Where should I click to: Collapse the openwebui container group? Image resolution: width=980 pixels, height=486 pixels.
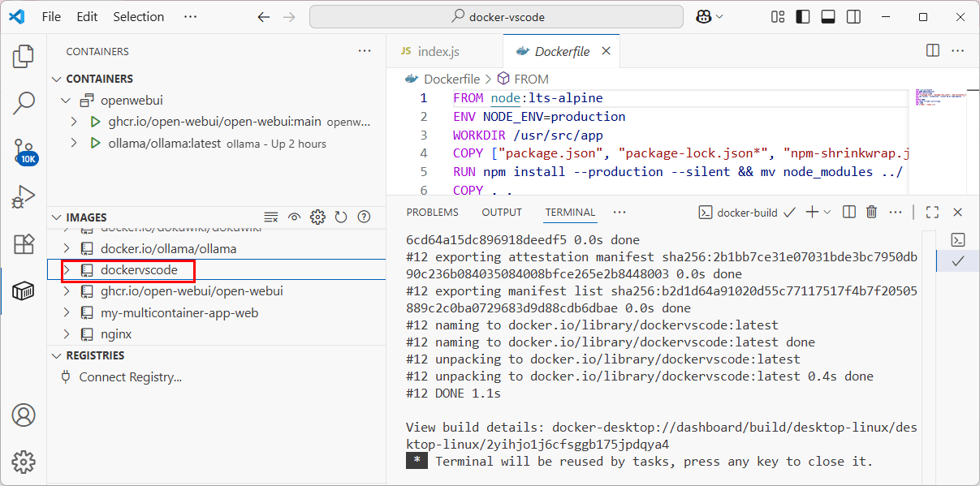[x=67, y=101]
